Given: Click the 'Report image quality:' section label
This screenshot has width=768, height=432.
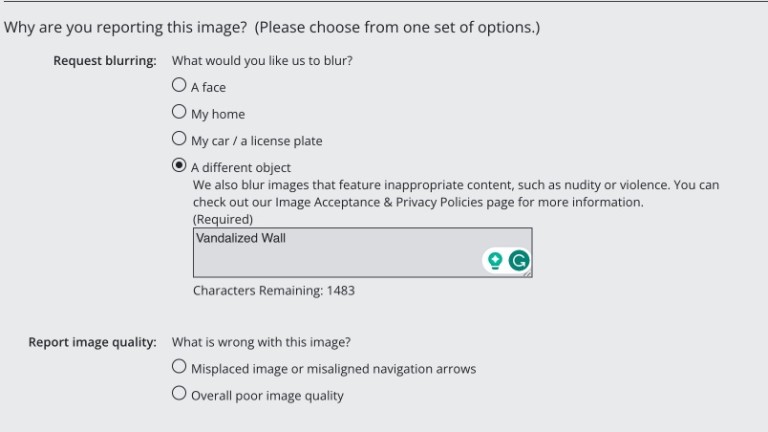Looking at the screenshot, I should coord(92,342).
